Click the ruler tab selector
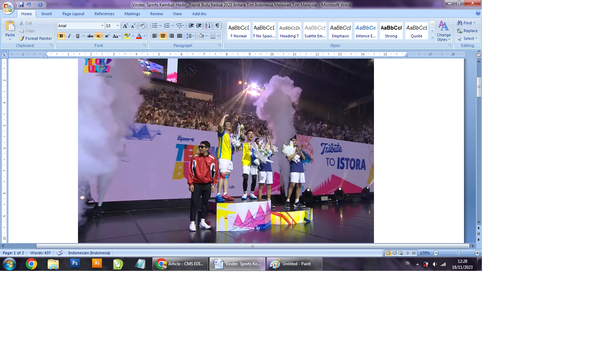This screenshot has width=592, height=364. tap(4, 54)
